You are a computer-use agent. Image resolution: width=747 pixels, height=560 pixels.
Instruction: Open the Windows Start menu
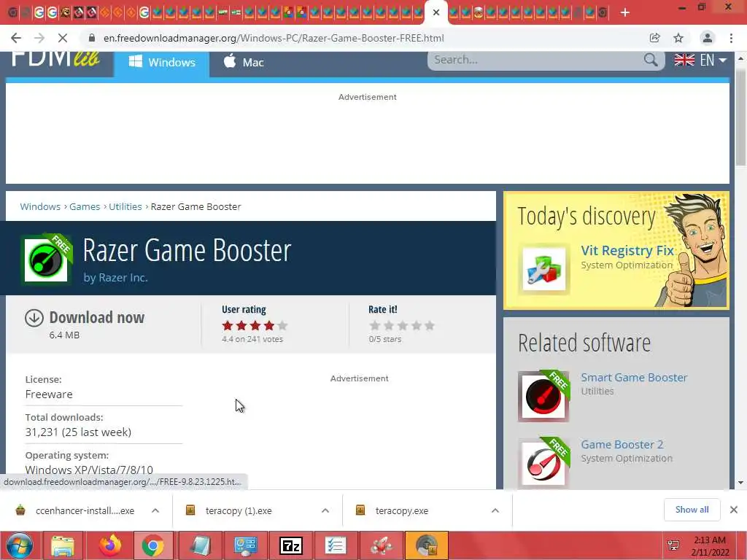[19, 545]
